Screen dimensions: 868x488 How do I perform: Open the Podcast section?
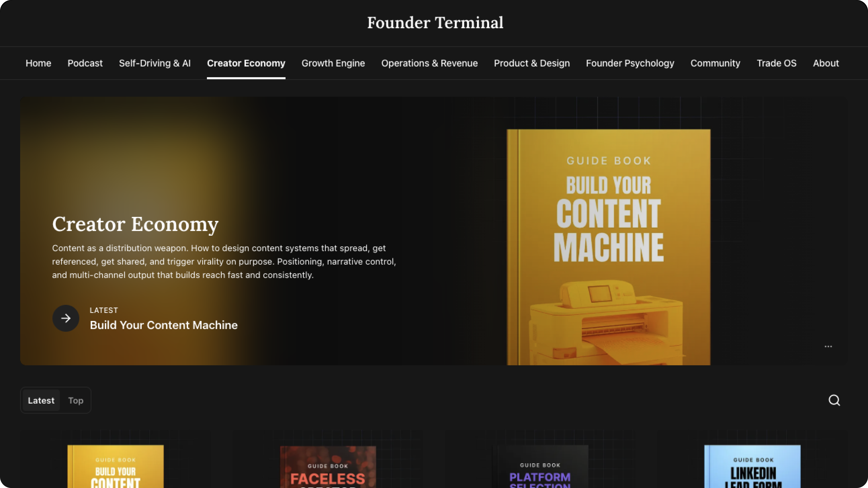tap(85, 63)
